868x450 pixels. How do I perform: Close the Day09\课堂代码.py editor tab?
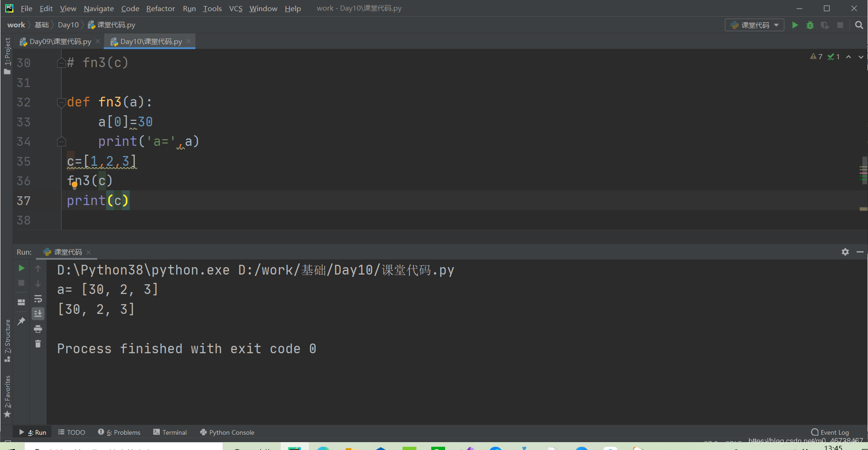98,41
